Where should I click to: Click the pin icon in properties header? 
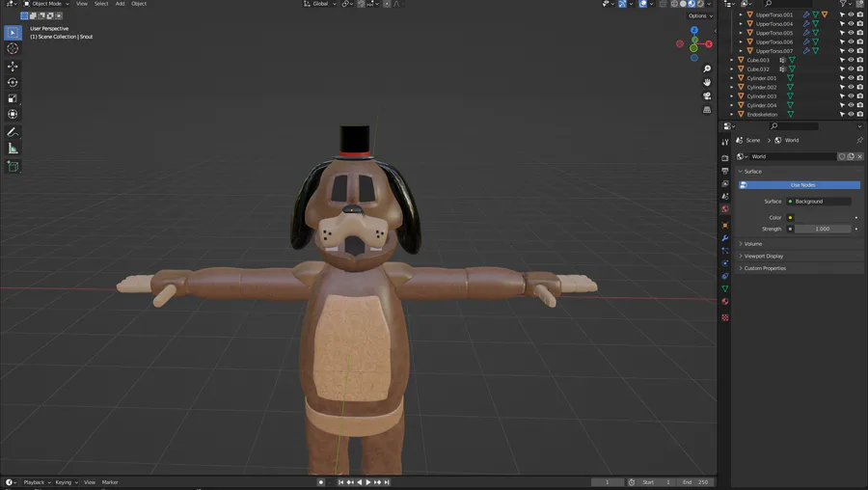(859, 140)
